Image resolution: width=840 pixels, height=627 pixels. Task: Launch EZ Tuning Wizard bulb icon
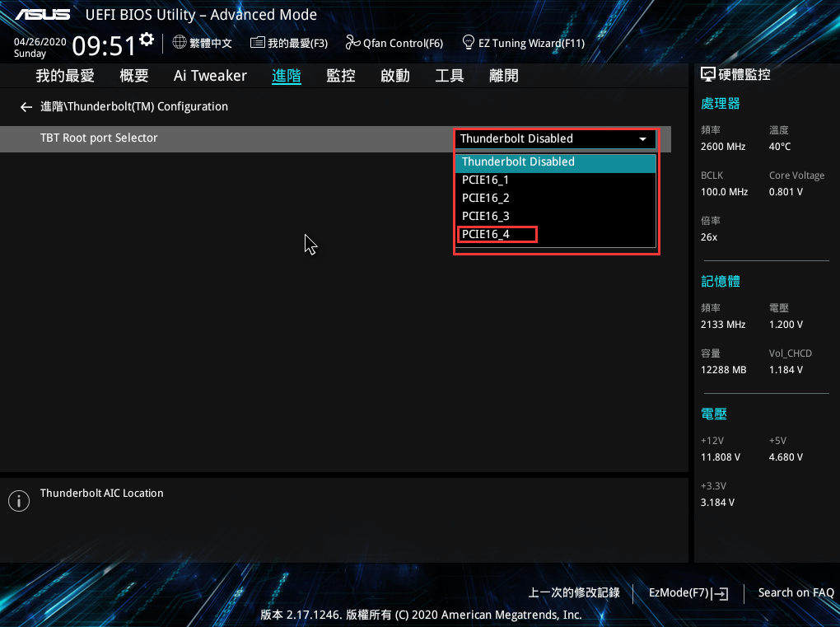click(x=469, y=42)
